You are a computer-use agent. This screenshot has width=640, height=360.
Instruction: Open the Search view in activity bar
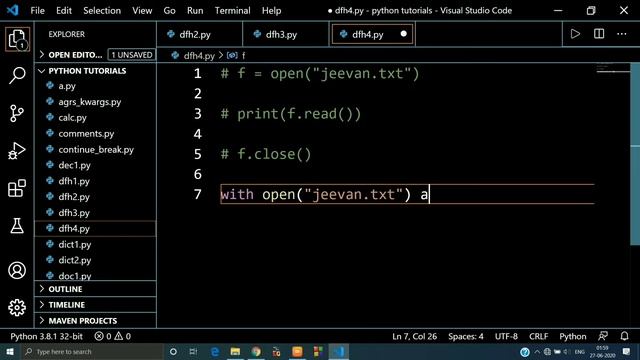tap(17, 76)
